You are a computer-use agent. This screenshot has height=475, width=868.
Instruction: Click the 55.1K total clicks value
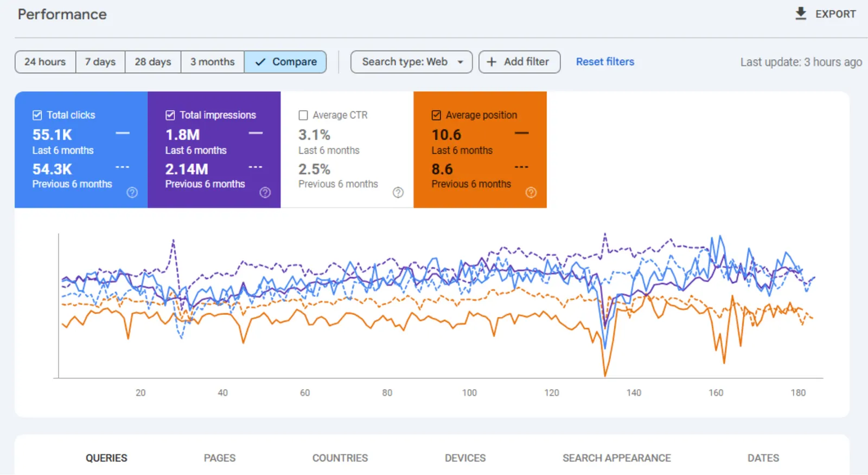pyautogui.click(x=52, y=135)
